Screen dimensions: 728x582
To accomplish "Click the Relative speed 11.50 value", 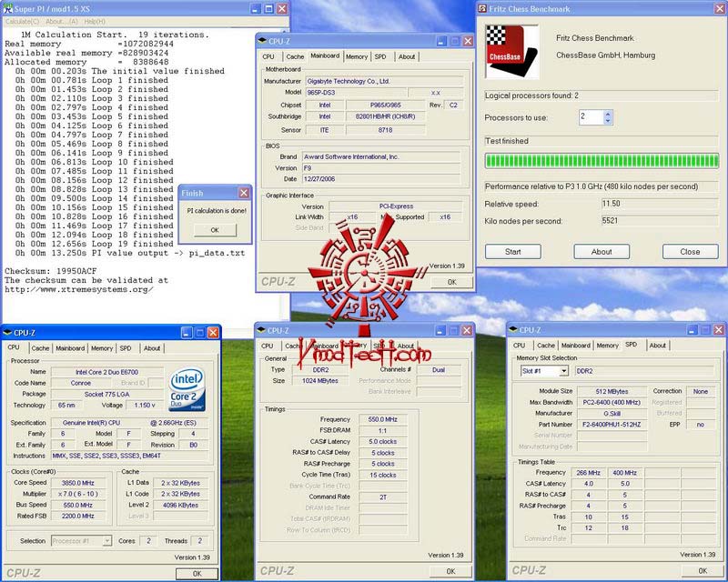I will click(660, 204).
